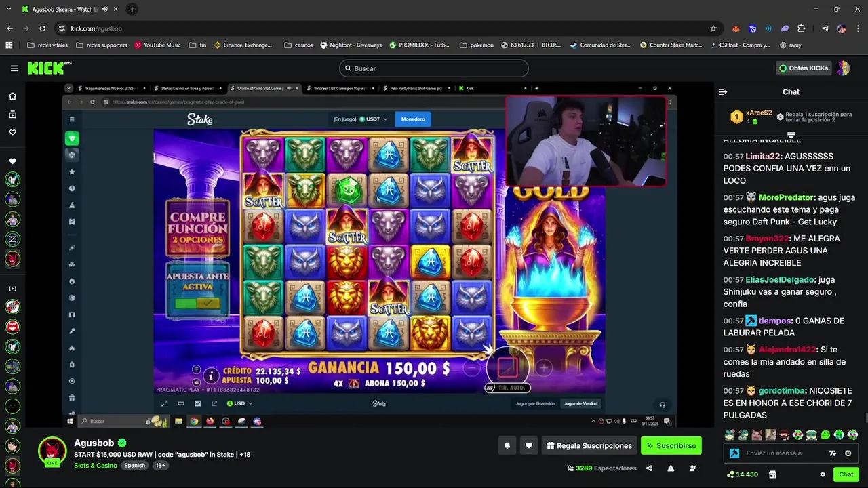Click the Spanish language tag
This screenshot has height=488, width=868.
[x=134, y=466]
